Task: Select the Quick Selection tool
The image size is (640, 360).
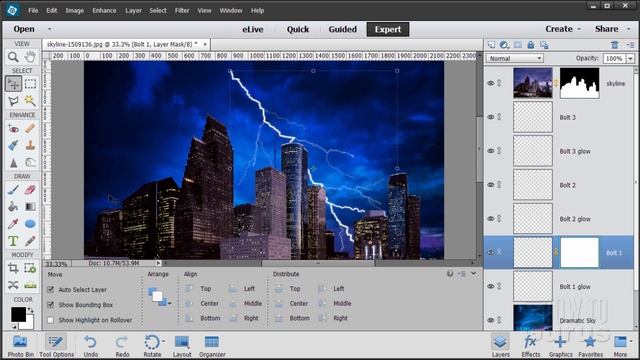Action: point(30,100)
